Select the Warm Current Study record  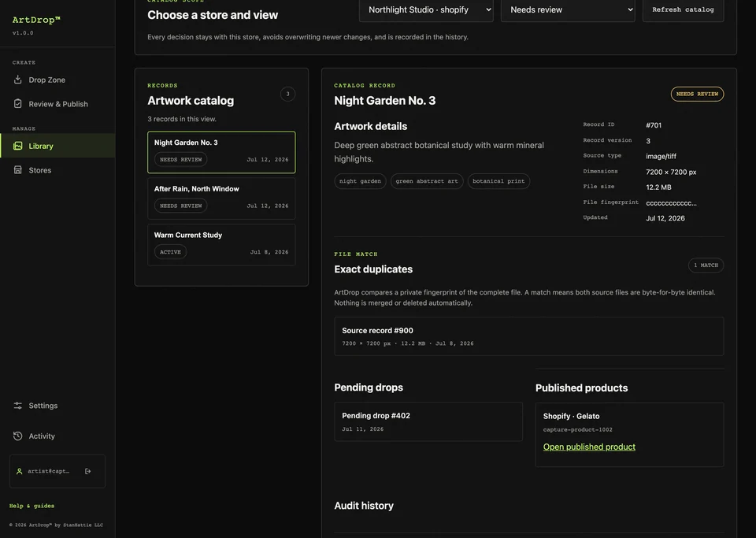click(221, 244)
